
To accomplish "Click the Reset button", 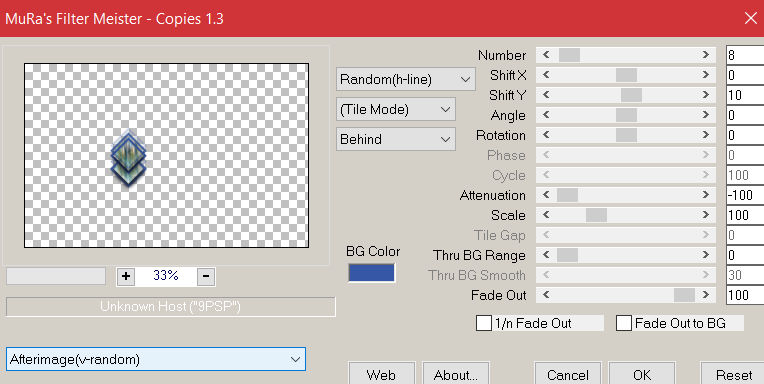I will [733, 374].
